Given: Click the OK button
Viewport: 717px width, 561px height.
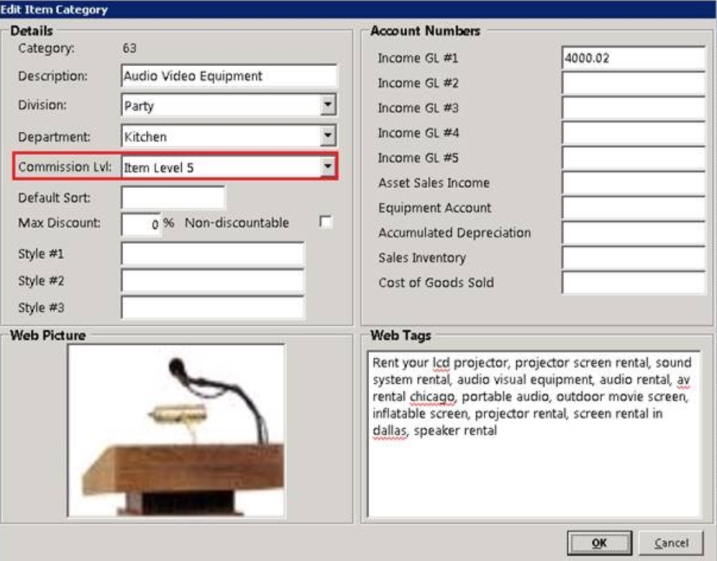Looking at the screenshot, I should (599, 543).
